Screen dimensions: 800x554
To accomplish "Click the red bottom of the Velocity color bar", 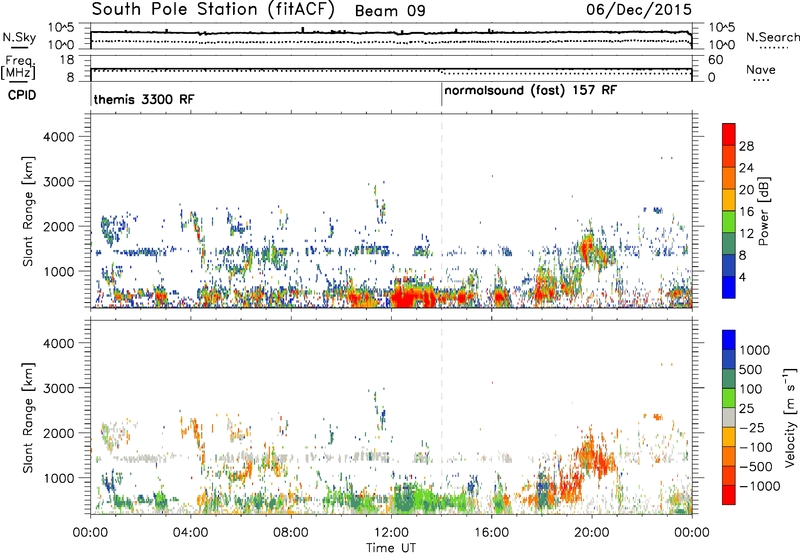I will [729, 495].
